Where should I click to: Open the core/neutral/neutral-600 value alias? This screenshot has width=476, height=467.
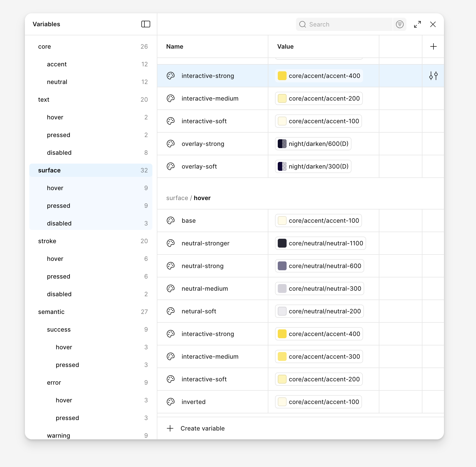click(x=319, y=266)
